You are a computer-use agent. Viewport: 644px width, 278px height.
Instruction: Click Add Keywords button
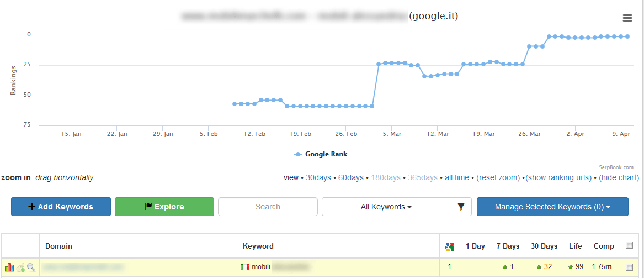61,207
